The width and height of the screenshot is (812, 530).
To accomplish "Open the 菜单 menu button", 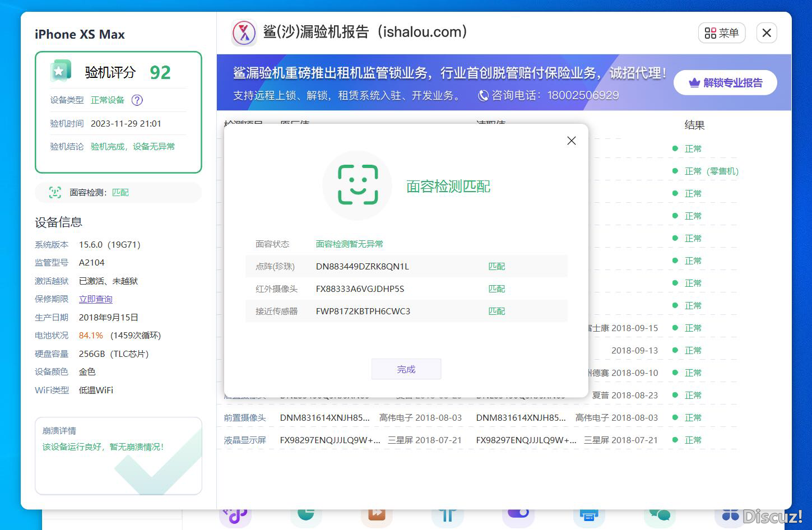I will (722, 33).
